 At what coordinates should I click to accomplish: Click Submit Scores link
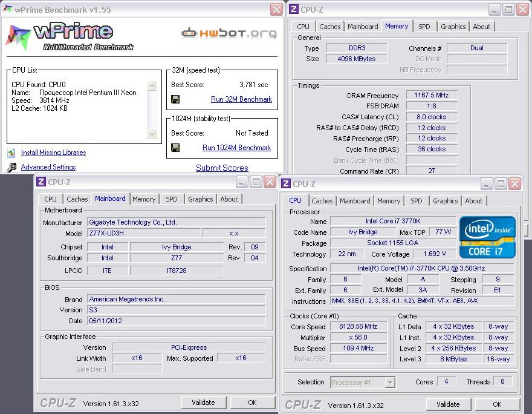point(222,168)
